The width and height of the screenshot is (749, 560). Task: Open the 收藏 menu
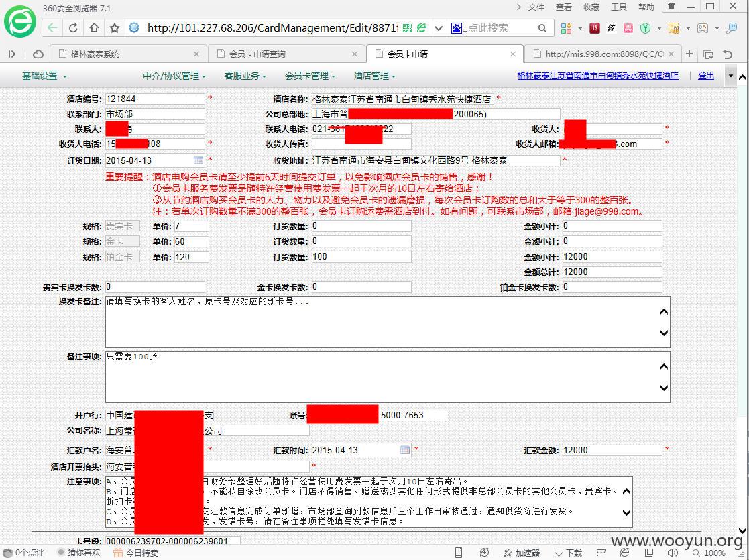591,7
